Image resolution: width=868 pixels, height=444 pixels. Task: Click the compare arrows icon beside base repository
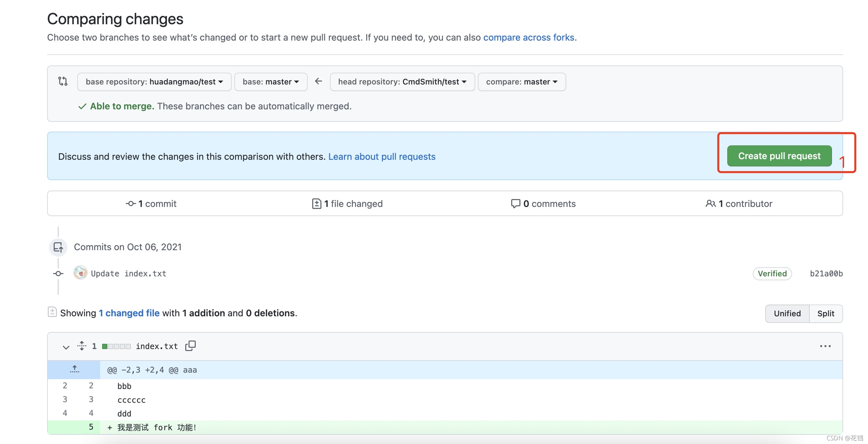point(63,81)
